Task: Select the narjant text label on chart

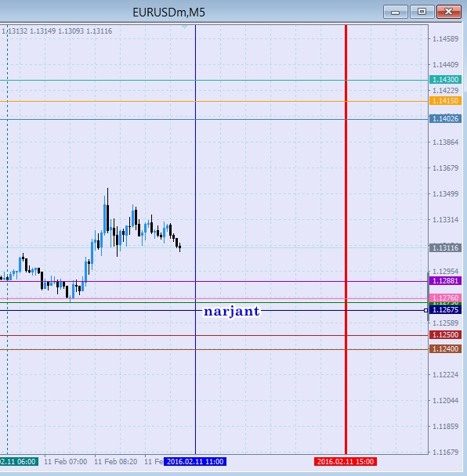Action: coord(231,312)
